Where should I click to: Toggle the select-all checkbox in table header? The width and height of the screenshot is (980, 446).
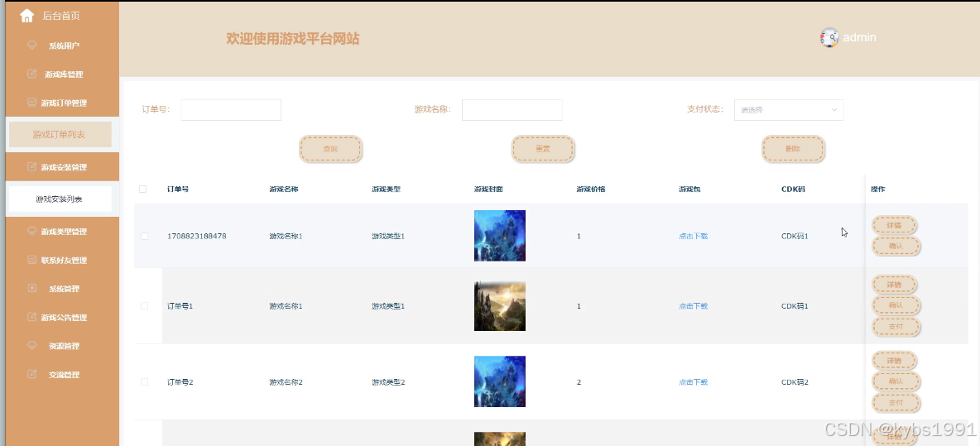pyautogui.click(x=143, y=189)
